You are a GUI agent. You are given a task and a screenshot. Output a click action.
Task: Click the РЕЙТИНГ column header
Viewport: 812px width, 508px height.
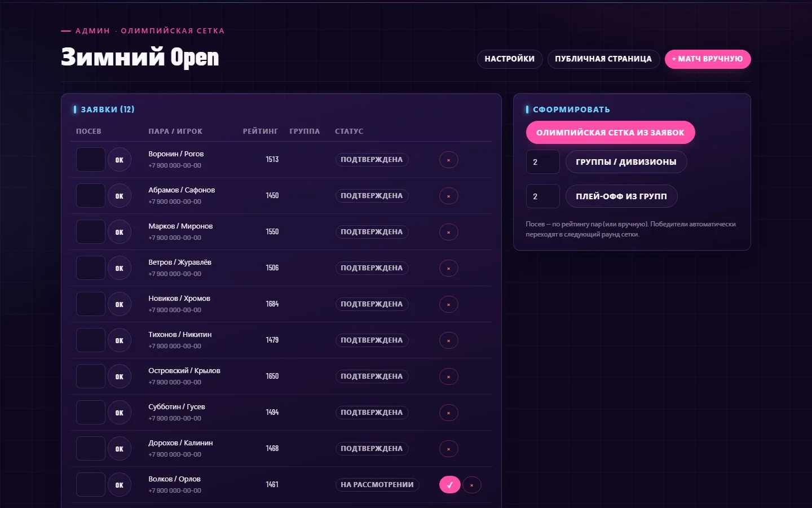261,132
